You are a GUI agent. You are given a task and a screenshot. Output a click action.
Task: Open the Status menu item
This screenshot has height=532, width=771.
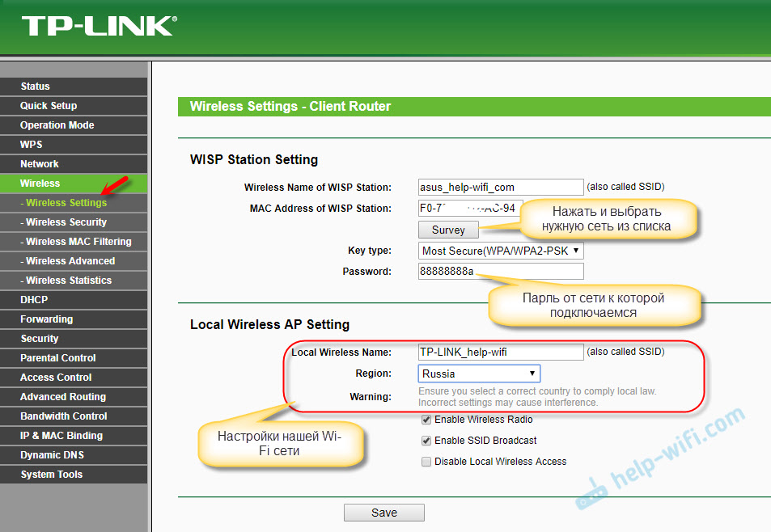click(x=36, y=87)
